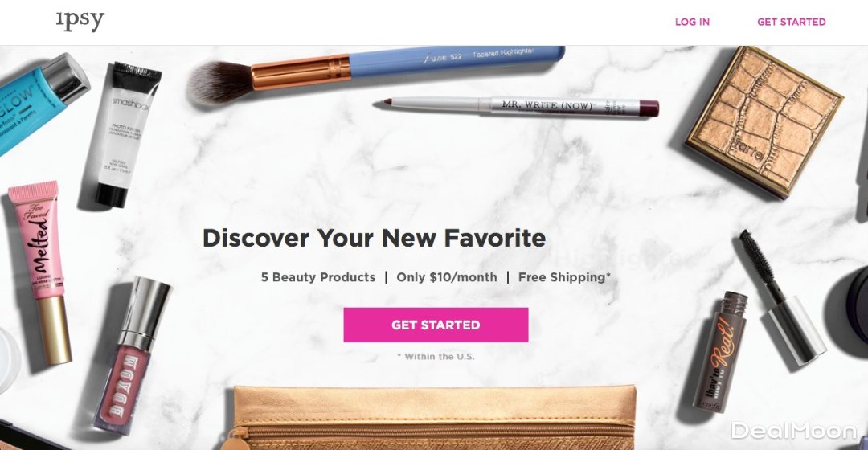Viewport: 868px width, 450px height.
Task: Click the pink GET STARTED button
Action: click(x=436, y=325)
